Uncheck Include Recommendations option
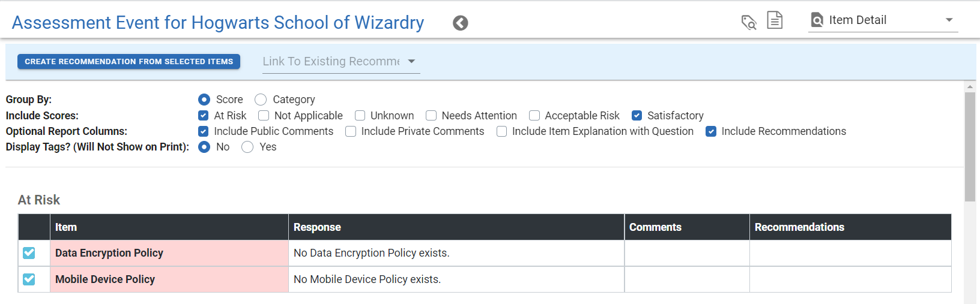 [x=711, y=131]
